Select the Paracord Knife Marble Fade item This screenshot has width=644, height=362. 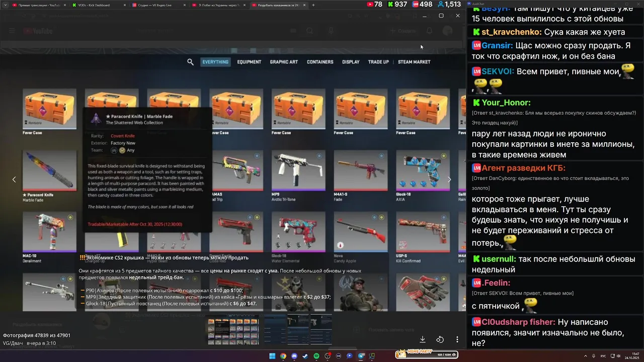49,176
